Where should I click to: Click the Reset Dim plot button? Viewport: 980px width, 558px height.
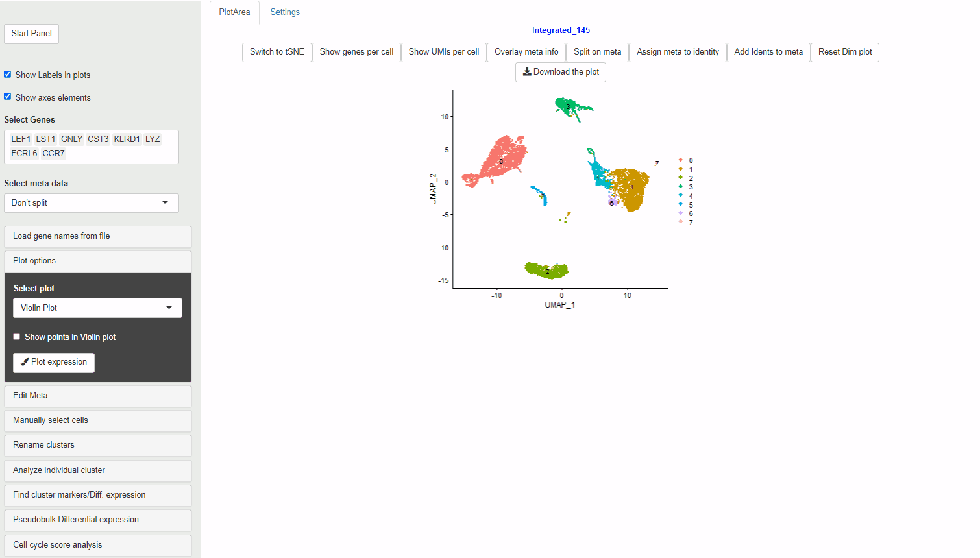(844, 52)
